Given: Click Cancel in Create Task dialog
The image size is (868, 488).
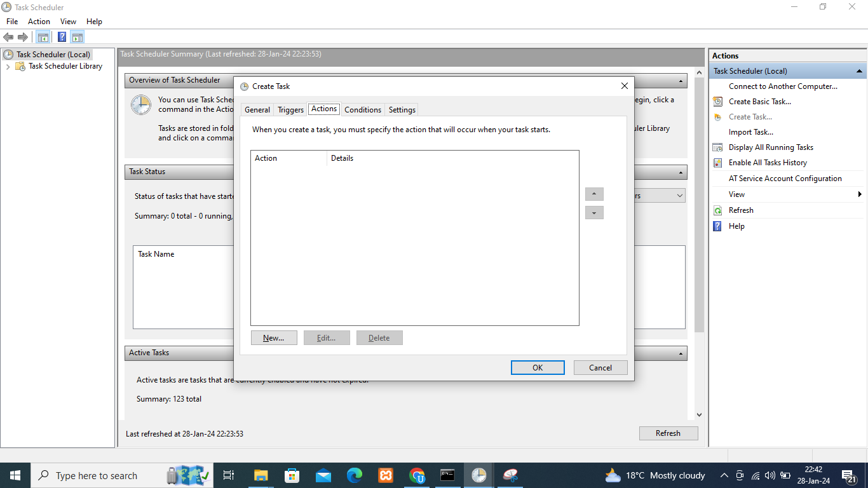Looking at the screenshot, I should coord(600,368).
